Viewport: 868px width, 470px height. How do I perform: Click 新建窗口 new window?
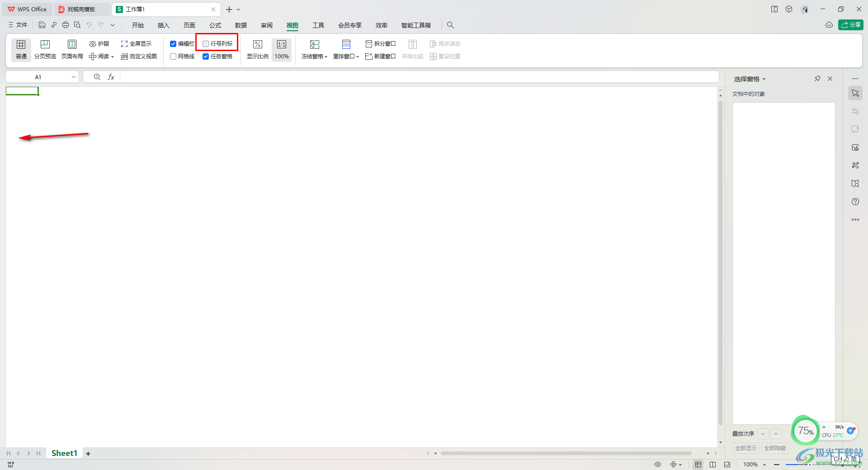381,56
